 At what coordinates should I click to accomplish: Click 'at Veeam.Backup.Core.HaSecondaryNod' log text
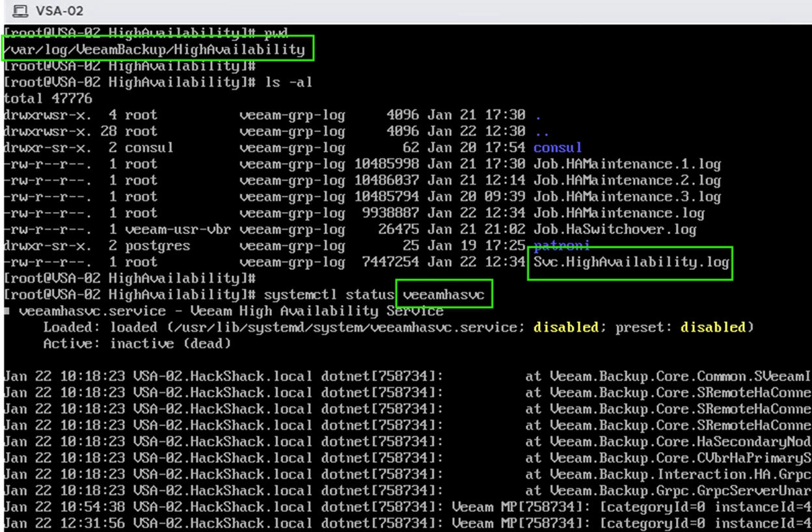tap(668, 442)
